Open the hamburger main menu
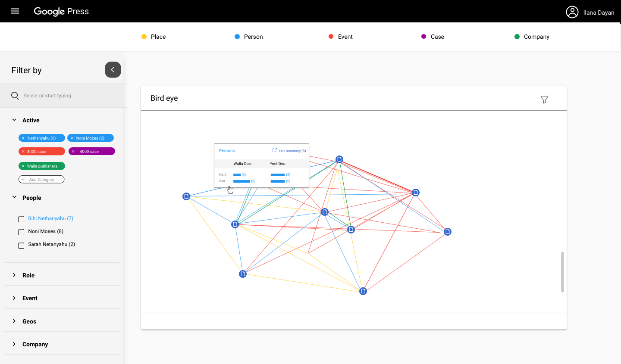The image size is (621, 364). [x=15, y=11]
